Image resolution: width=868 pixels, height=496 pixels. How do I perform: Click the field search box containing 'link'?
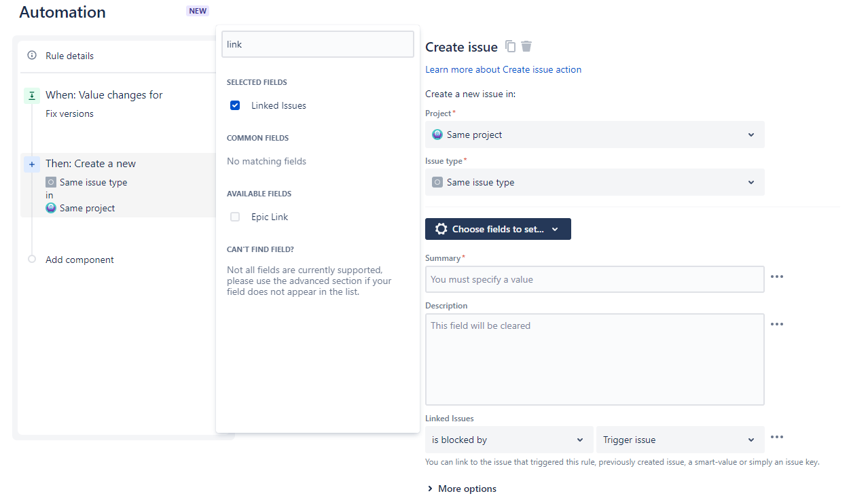(317, 43)
